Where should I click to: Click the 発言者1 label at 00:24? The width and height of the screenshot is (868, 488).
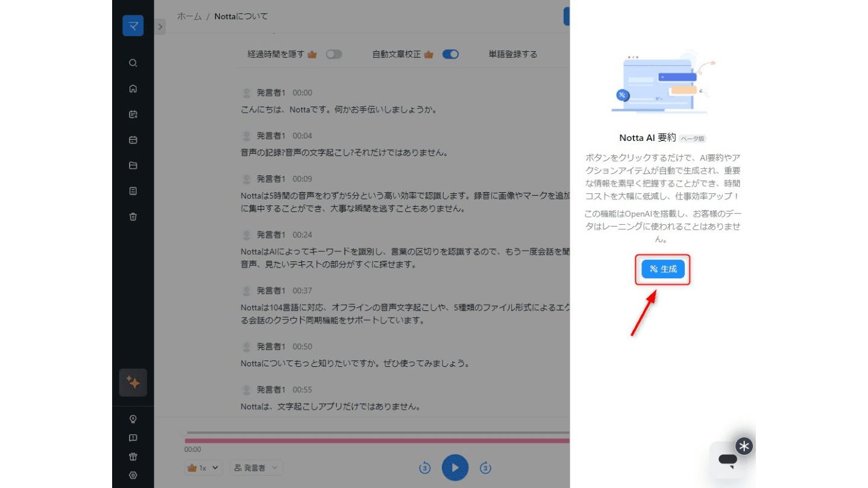click(271, 234)
